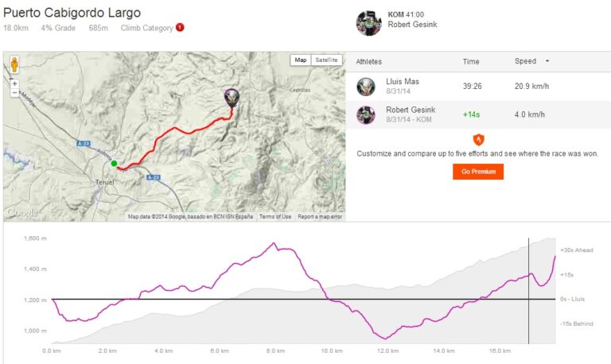
Task: Click the orange Strava Premium shield icon
Action: pyautogui.click(x=478, y=138)
